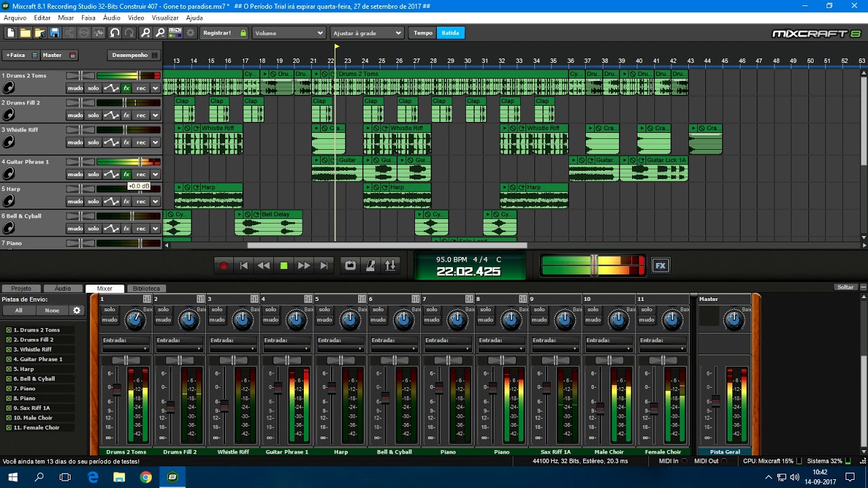
Task: Toggle the metronome icon
Action: [x=370, y=266]
